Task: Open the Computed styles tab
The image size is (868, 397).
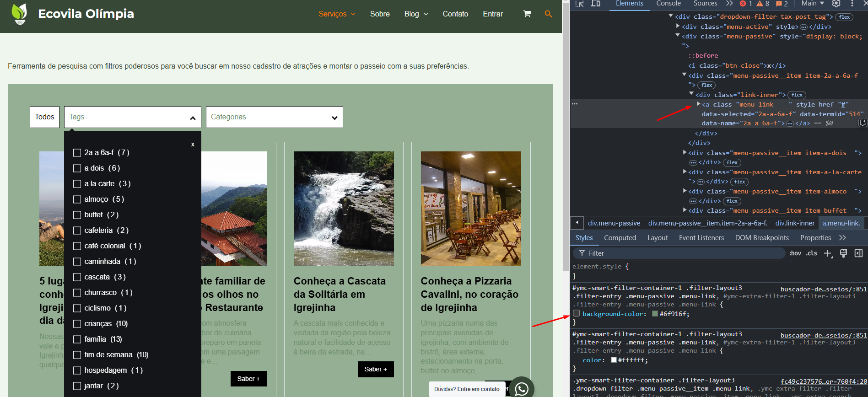Action: click(x=620, y=238)
